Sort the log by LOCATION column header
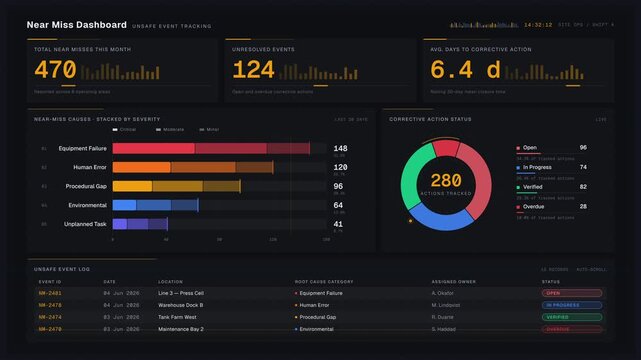This screenshot has height=360, width=641. coord(170,282)
